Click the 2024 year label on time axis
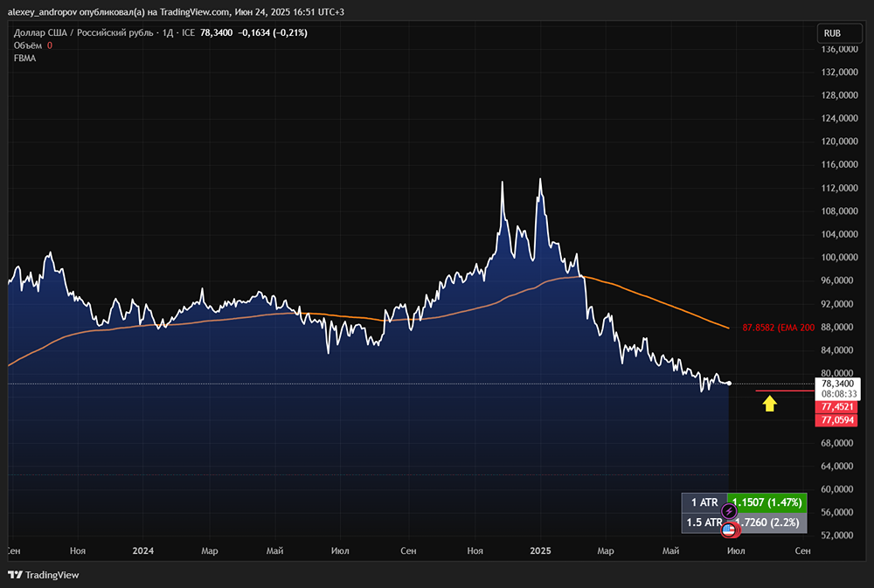874x588 pixels. click(x=143, y=550)
